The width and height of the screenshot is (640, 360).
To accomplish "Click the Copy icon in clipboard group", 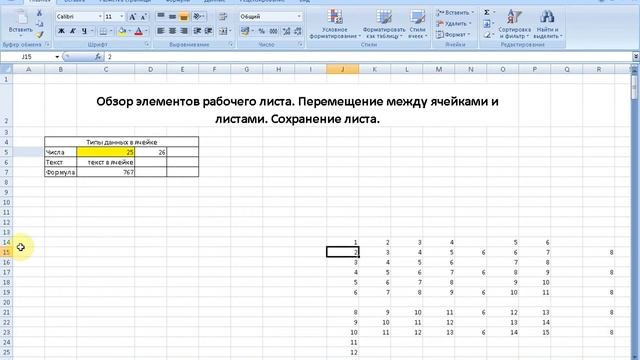I will [40, 24].
